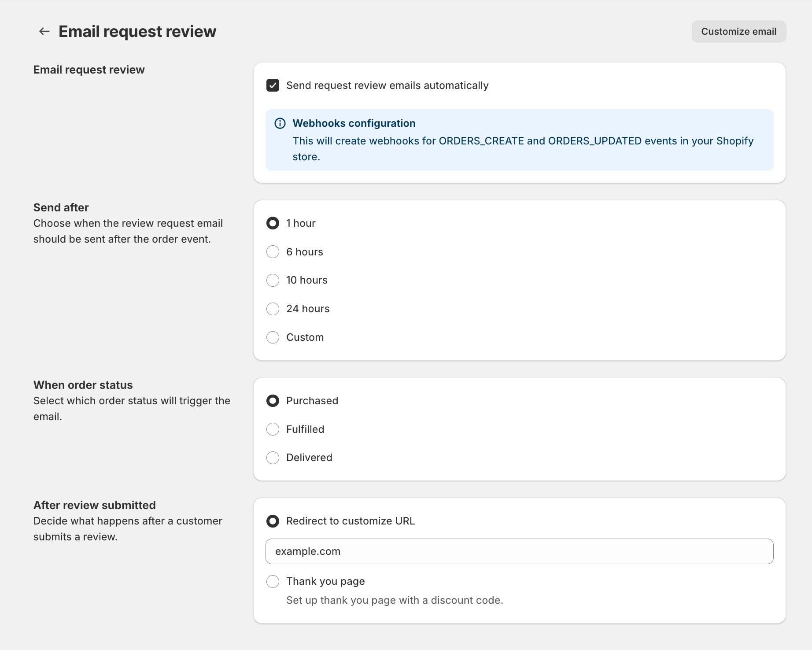Pick the 24 hours option
Screen dimensions: 812x650
(273, 309)
